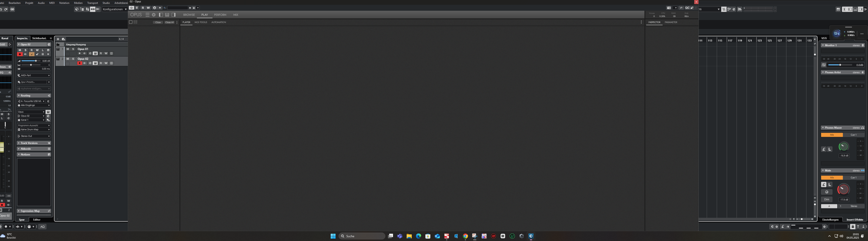
Task: Record-enable the Opus 01 track
Action: pos(80,54)
